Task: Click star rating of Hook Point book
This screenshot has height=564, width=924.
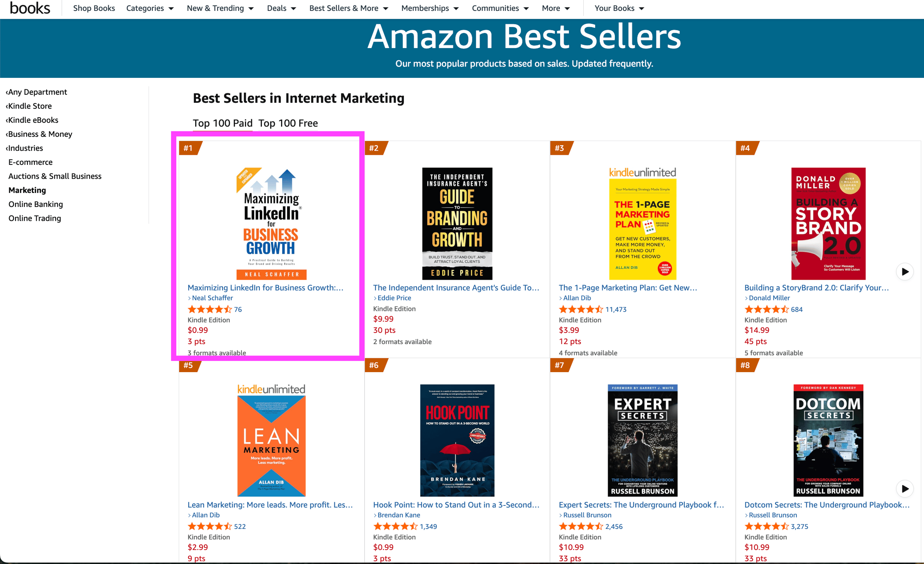Action: (395, 526)
